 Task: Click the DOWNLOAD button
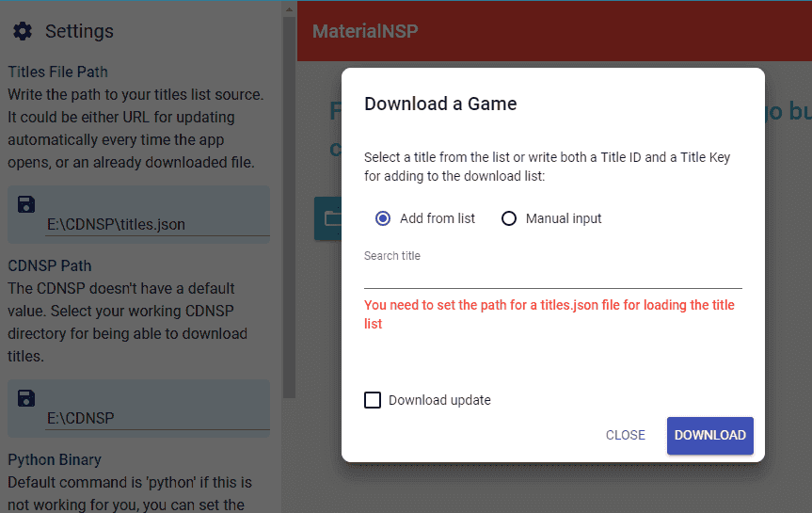pyautogui.click(x=710, y=435)
